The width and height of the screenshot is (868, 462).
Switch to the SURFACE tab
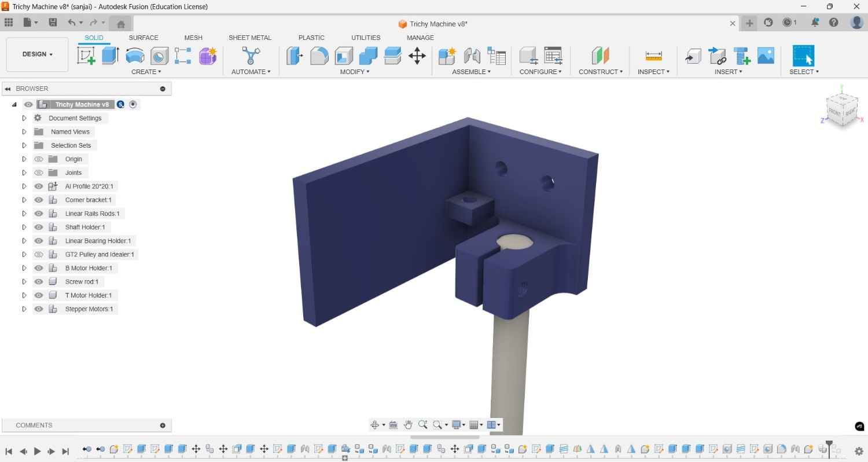click(x=144, y=38)
